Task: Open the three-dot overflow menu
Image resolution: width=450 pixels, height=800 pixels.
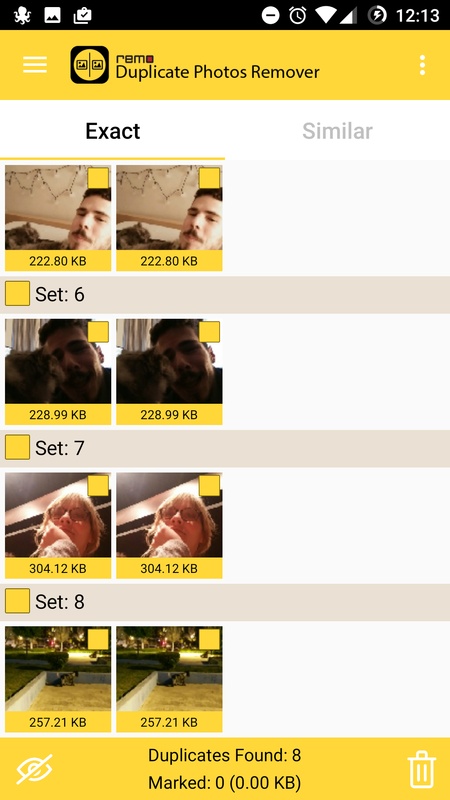Action: click(x=422, y=65)
